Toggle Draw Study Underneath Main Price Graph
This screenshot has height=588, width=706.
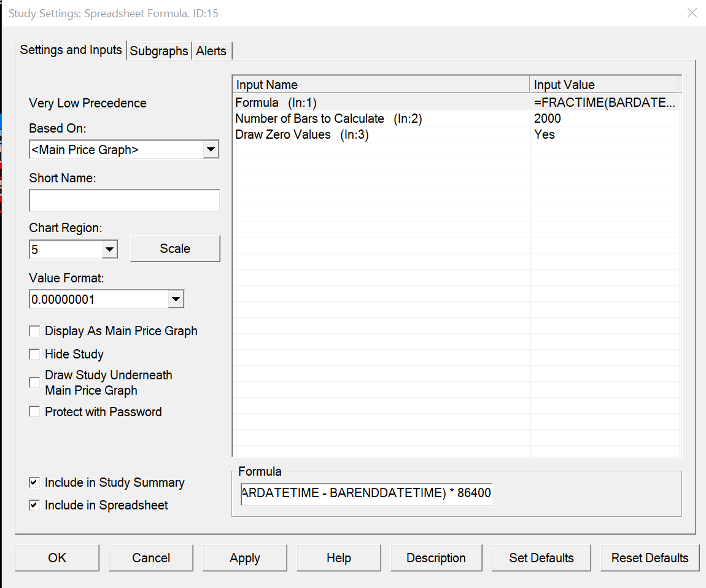point(35,383)
